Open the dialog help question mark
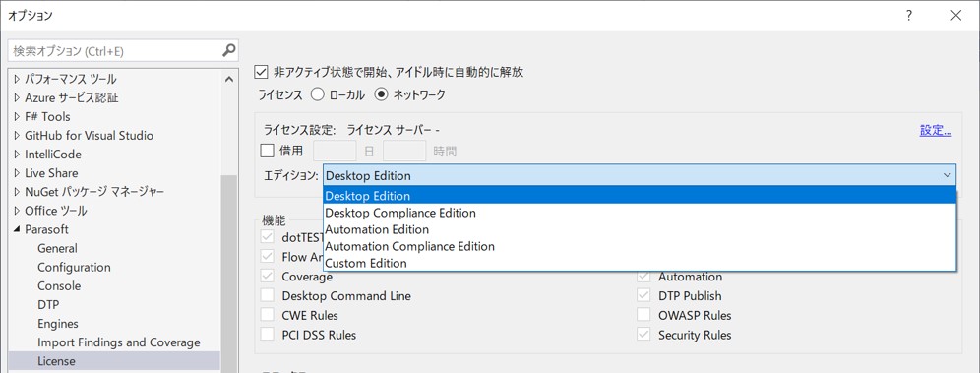Image resolution: width=980 pixels, height=373 pixels. 909,16
